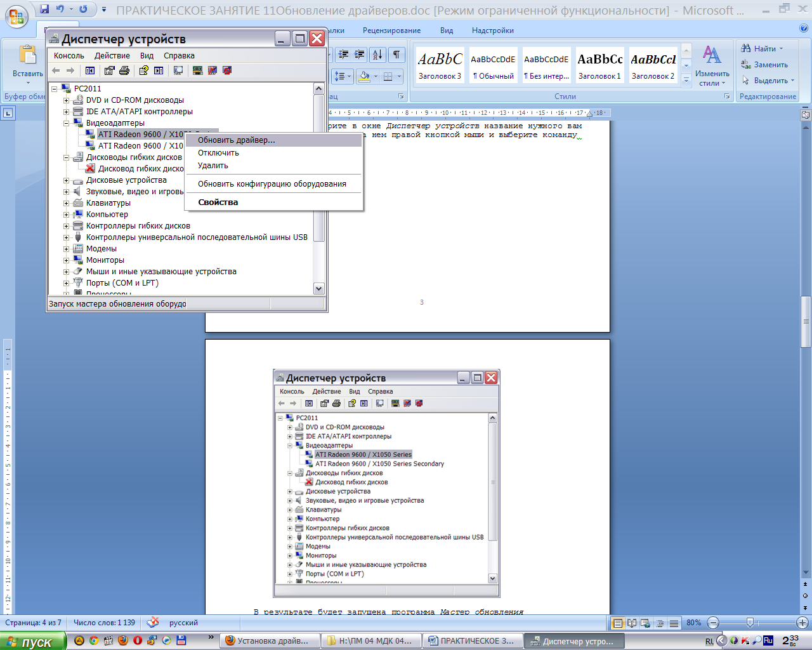The width and height of the screenshot is (812, 650).
Task: Save document via quick access toolbar
Action: (44, 10)
